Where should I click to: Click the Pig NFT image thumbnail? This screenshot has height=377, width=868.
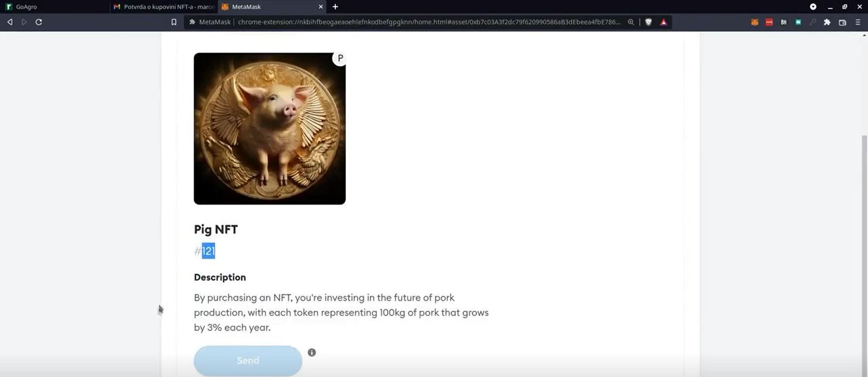point(270,129)
